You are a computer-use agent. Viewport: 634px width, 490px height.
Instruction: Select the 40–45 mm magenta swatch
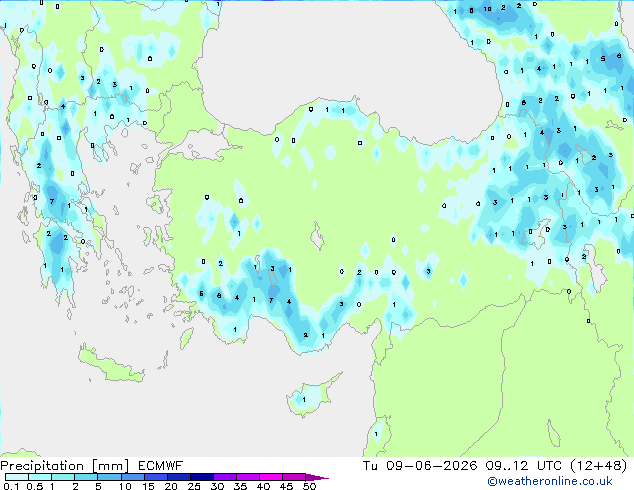271,477
